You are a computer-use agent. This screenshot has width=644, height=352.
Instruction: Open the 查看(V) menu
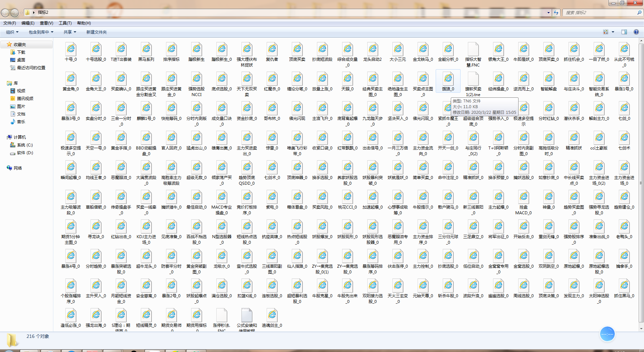tap(46, 23)
